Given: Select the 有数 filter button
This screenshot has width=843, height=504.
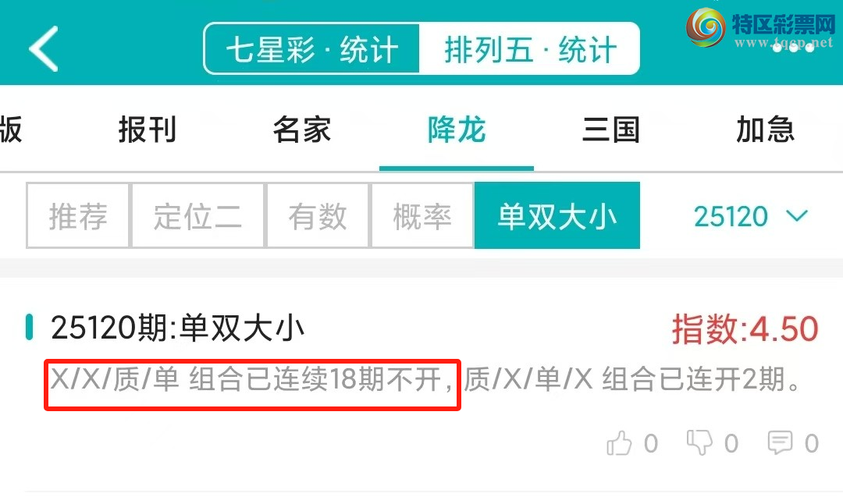Looking at the screenshot, I should click(317, 215).
